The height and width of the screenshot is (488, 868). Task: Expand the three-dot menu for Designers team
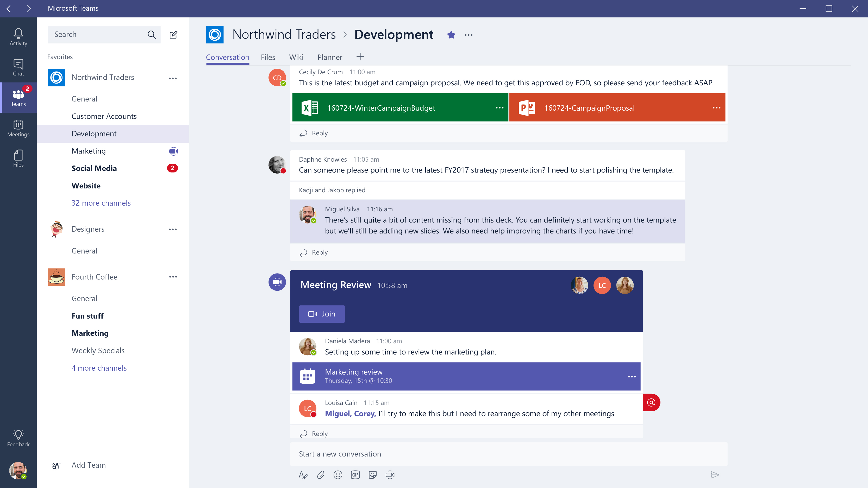click(173, 228)
